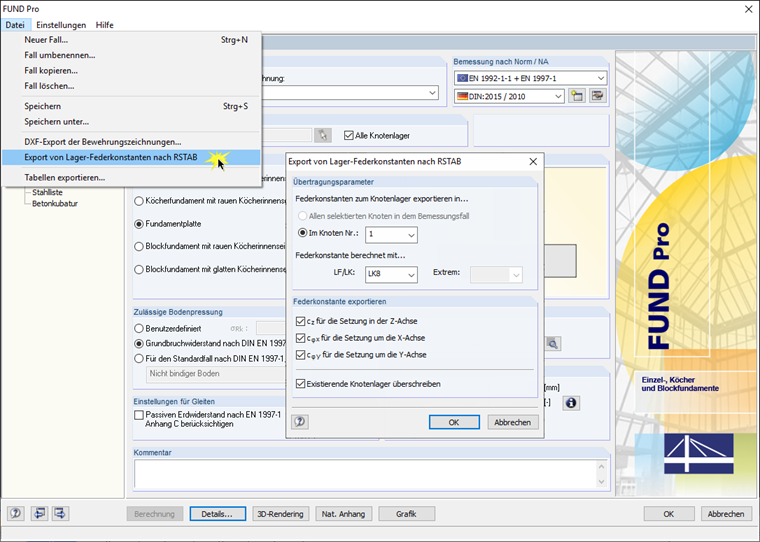Click the Nat. Anhang button
Viewport: 760px width, 542px height.
344,514
